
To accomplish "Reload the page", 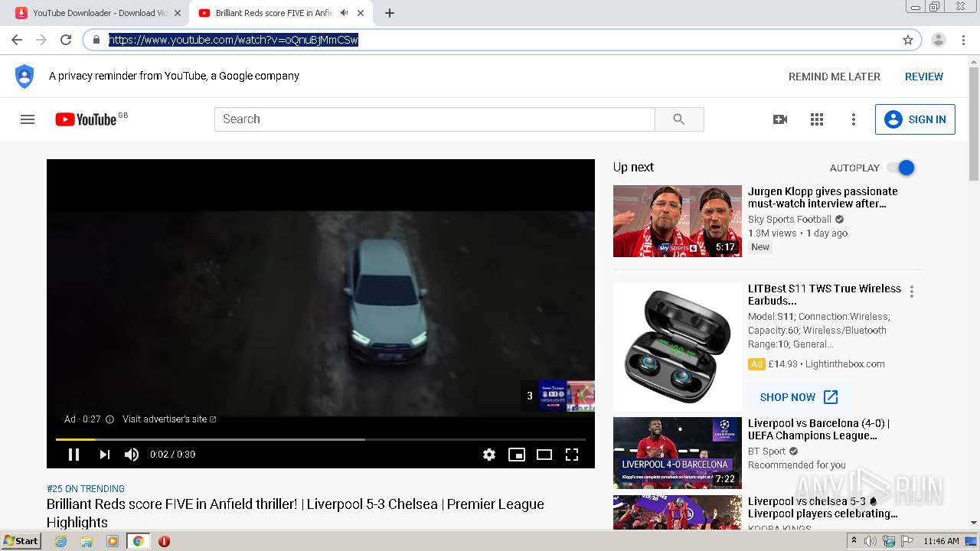I will coord(66,40).
